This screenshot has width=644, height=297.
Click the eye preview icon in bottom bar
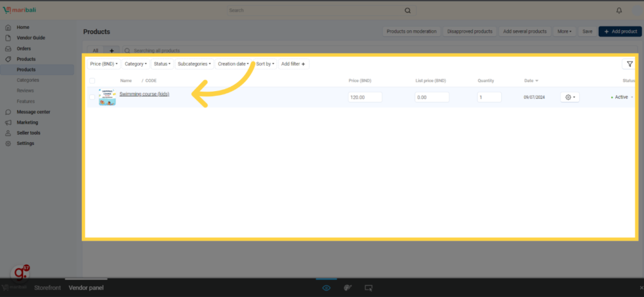coord(326,288)
